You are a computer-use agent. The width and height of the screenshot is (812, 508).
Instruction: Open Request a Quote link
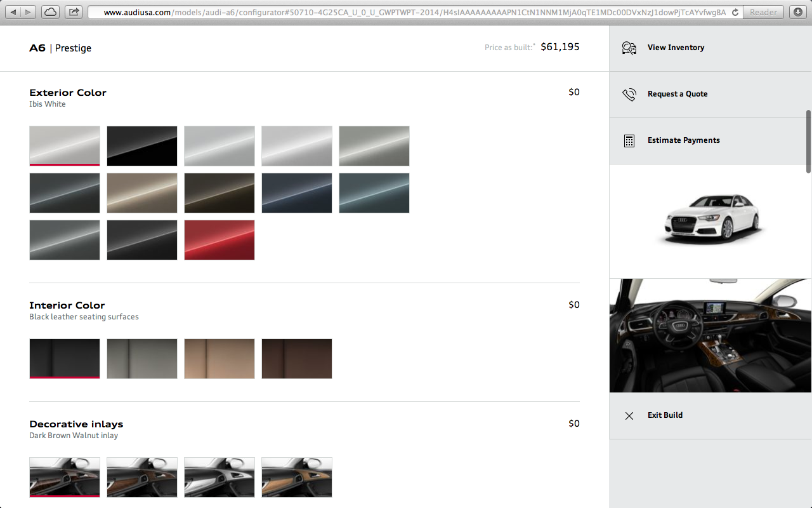pos(678,94)
